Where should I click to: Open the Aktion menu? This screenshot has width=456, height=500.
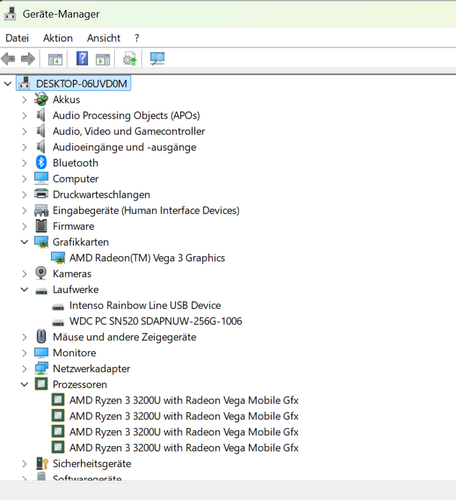(x=58, y=38)
